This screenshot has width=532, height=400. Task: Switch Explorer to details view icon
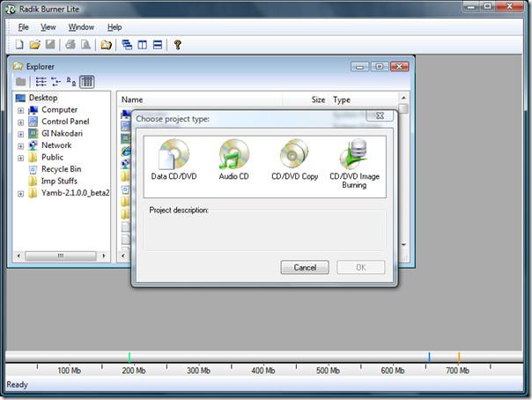pyautogui.click(x=87, y=82)
